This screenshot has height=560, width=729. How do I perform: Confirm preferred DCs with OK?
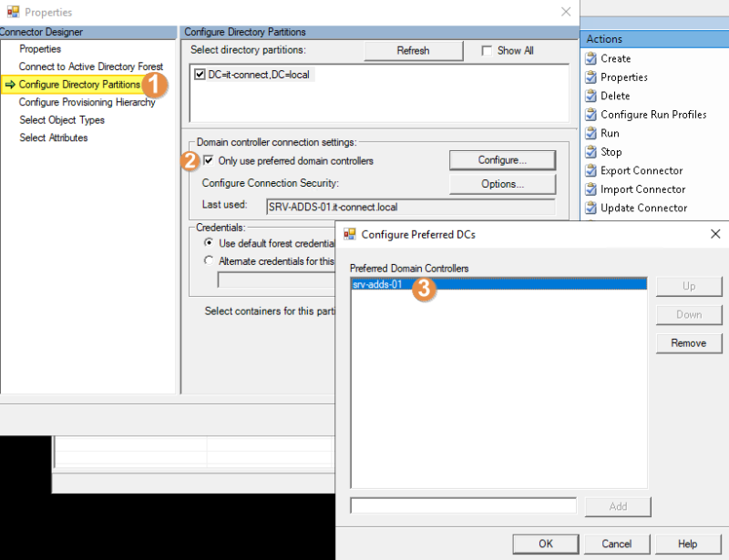545,544
